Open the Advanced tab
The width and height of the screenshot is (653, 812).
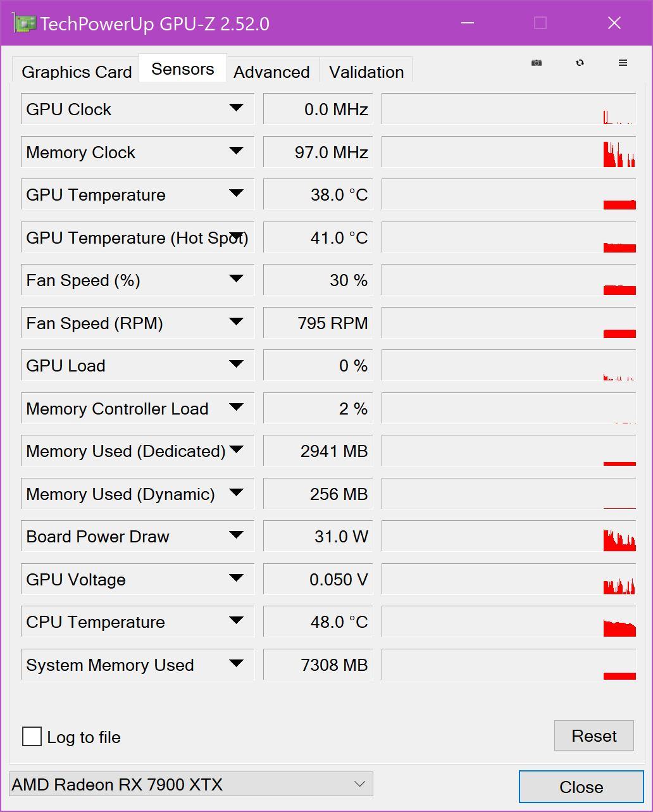pos(271,72)
